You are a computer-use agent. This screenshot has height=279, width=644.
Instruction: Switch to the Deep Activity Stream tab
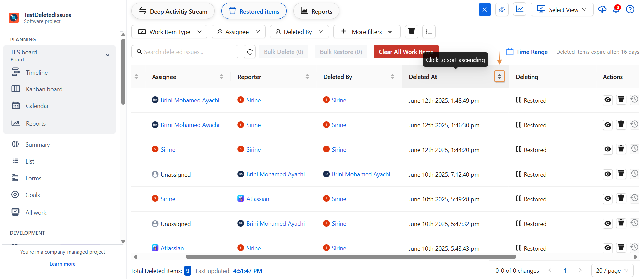click(x=173, y=11)
